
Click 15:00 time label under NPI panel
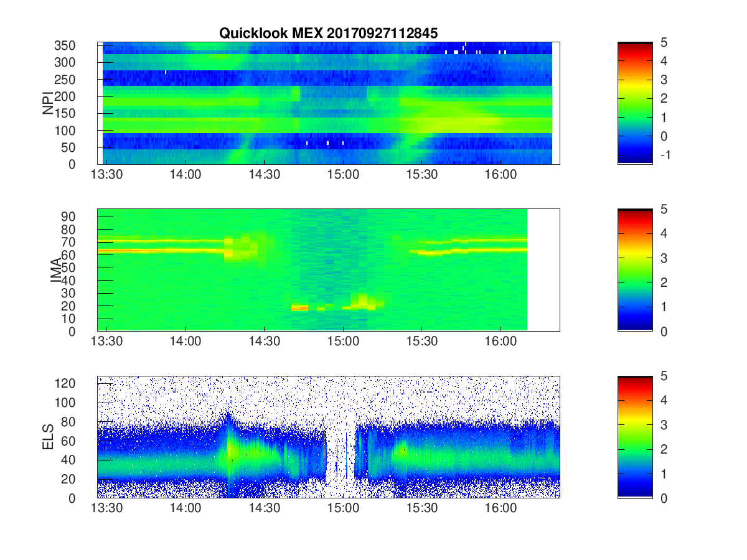343,175
